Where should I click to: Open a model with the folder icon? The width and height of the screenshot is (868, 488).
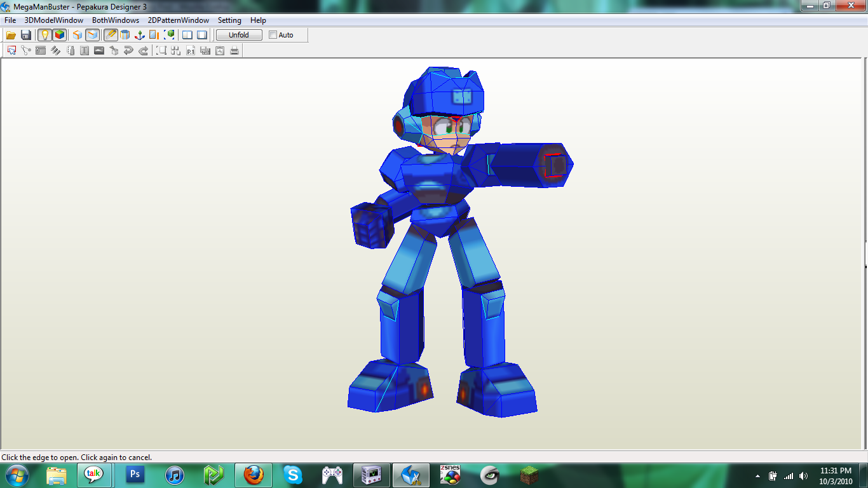11,35
